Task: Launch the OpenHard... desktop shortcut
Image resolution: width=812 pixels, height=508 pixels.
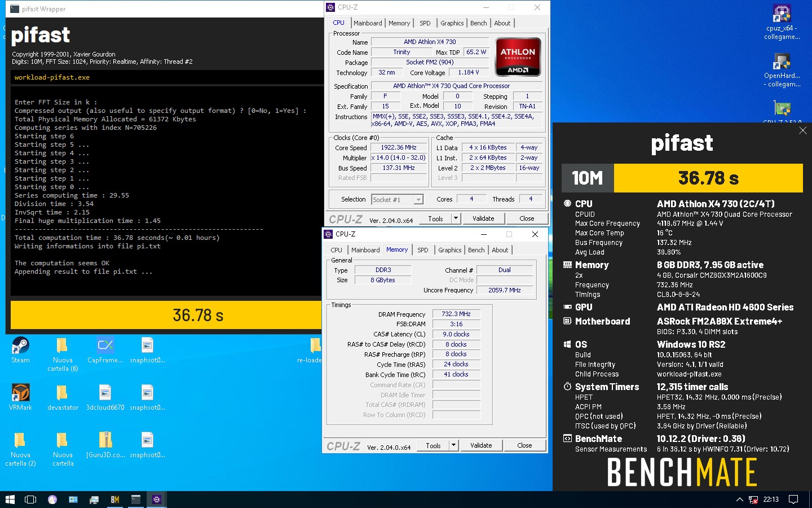Action: 782,69
